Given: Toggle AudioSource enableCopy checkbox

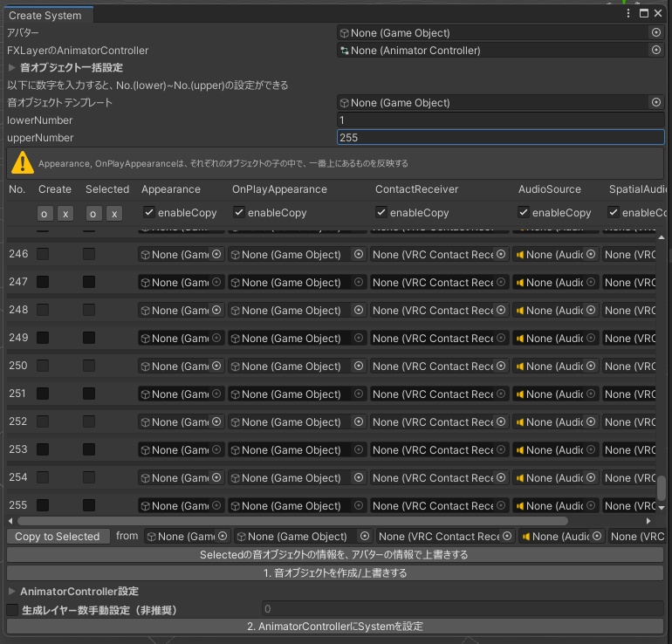Looking at the screenshot, I should 524,212.
